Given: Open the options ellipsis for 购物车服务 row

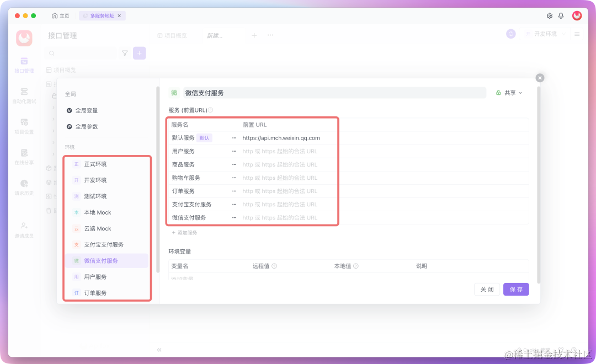Looking at the screenshot, I should (x=234, y=178).
